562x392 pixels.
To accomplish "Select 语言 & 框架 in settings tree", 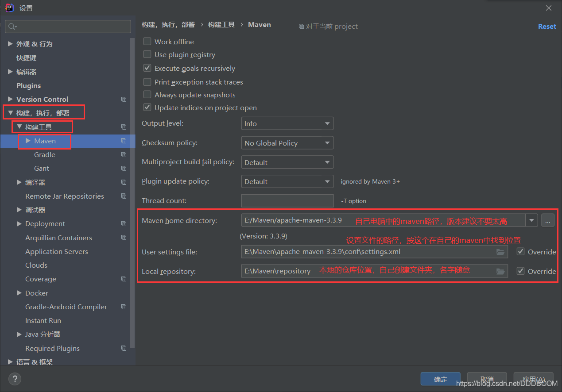I will (x=35, y=362).
